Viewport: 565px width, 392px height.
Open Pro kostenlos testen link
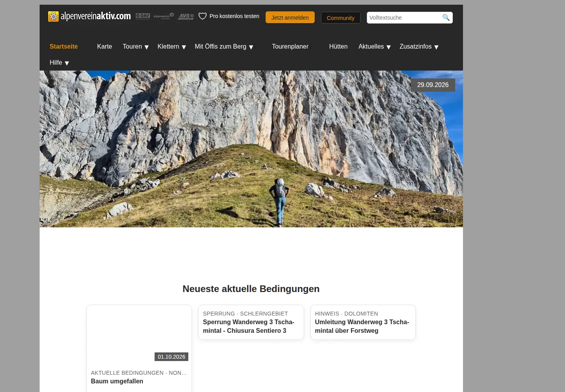click(234, 16)
